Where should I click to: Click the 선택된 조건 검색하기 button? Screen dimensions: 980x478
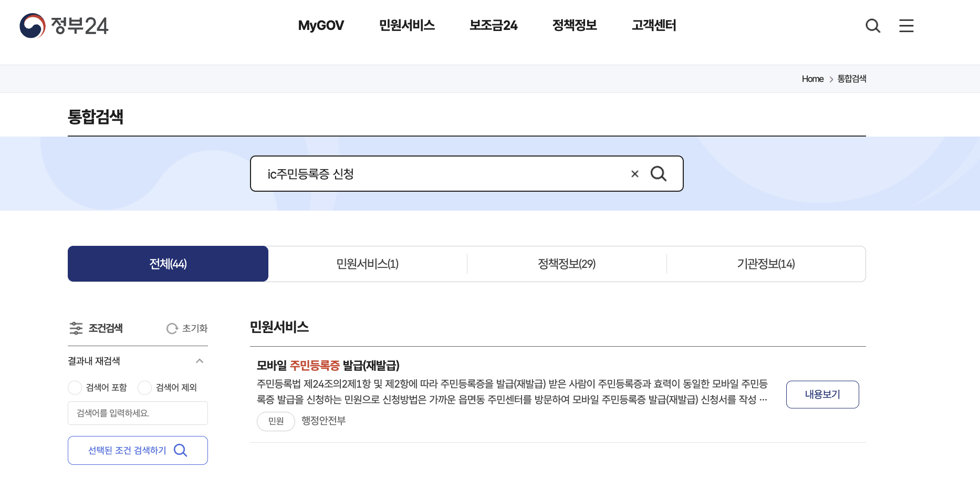(x=138, y=450)
